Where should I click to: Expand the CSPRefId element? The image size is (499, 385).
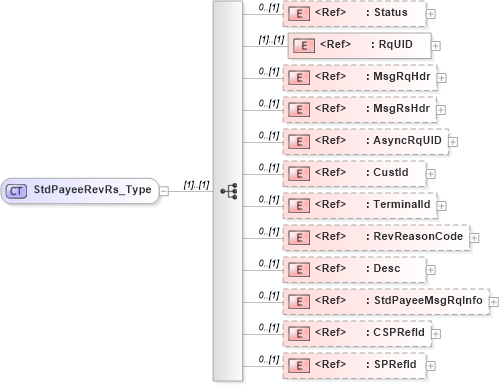[x=436, y=334]
